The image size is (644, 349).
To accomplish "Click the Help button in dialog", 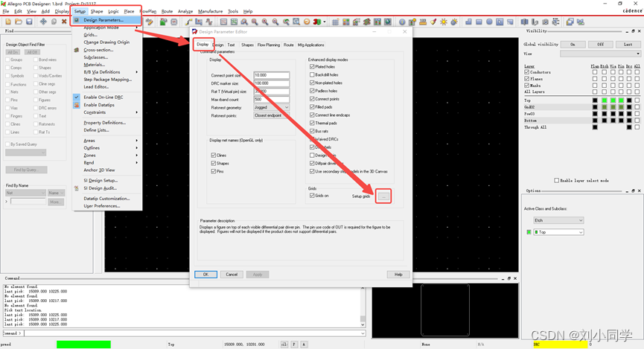I will (398, 275).
